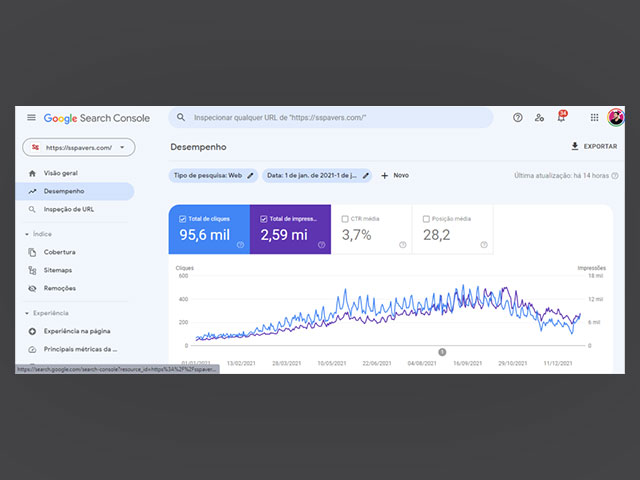The image size is (640, 480).
Task: Collapse the 'Experiência' sidebar section
Action: (27, 313)
